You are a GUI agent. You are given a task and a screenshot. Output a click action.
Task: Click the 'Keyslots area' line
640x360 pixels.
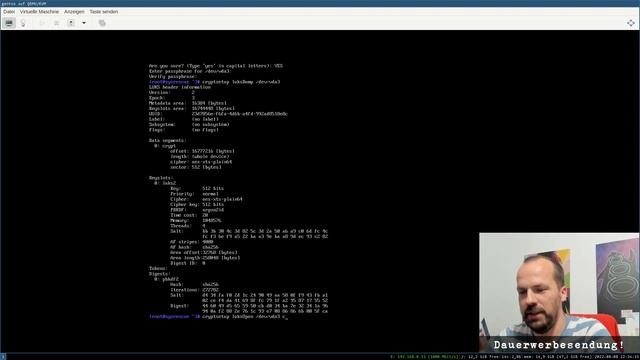point(192,109)
